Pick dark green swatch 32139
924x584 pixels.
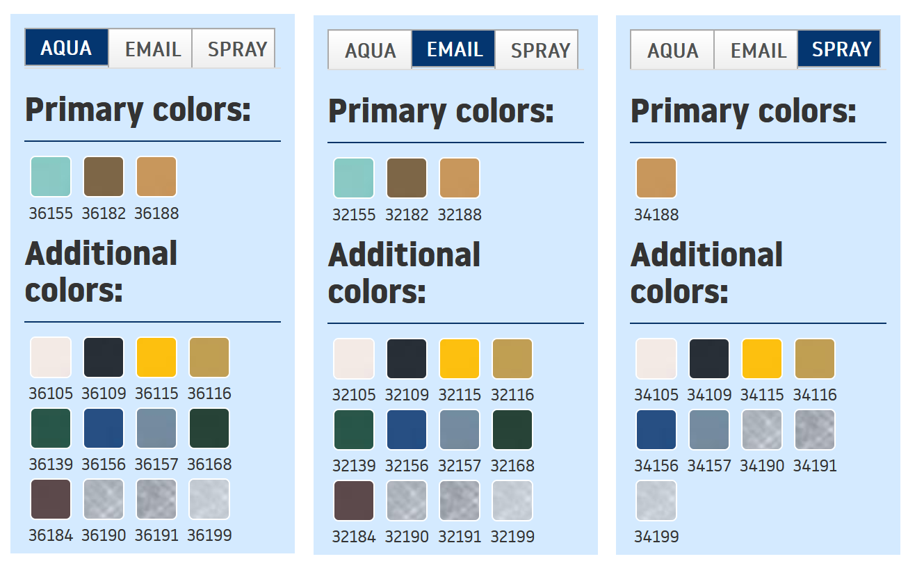point(354,430)
